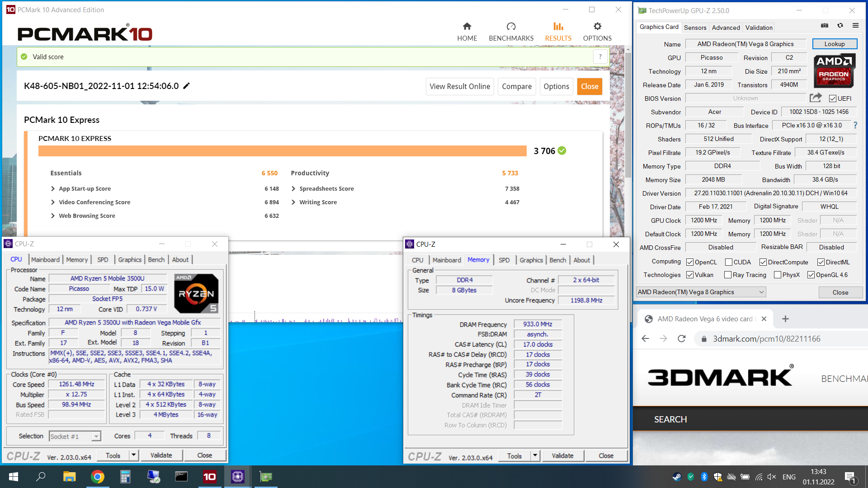Open File Explorer from the taskbar

pos(69,477)
